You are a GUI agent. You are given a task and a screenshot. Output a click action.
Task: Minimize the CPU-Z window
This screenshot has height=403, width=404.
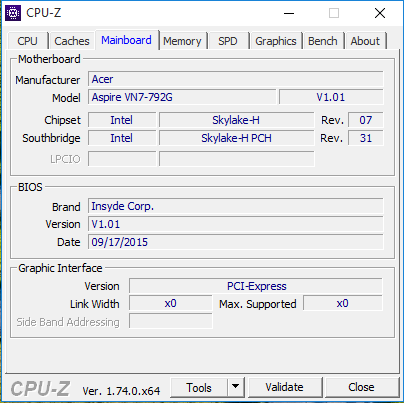(x=289, y=13)
